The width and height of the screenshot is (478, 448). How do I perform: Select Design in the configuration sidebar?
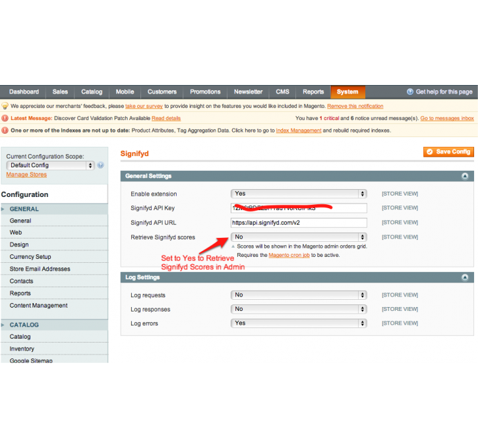click(54, 244)
